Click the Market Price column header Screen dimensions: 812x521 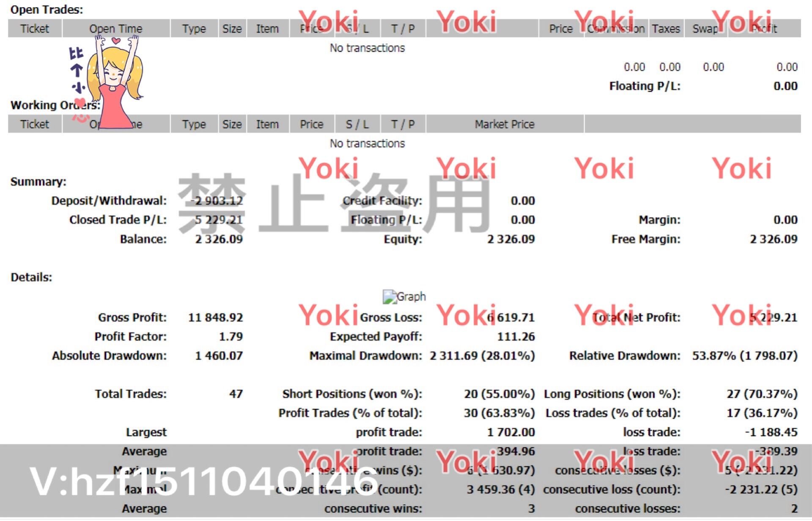point(505,124)
